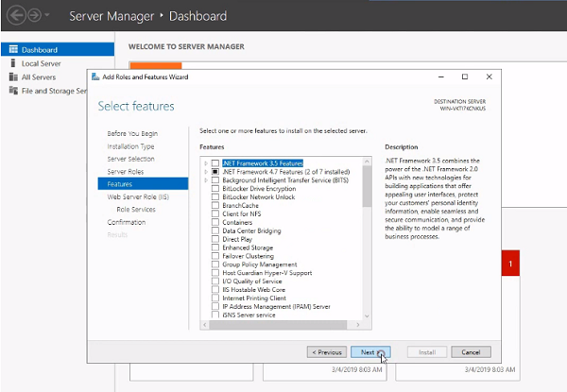Select the .NET Framework 3.5 Features row text
Image resolution: width=567 pixels, height=392 pixels.
(x=263, y=163)
